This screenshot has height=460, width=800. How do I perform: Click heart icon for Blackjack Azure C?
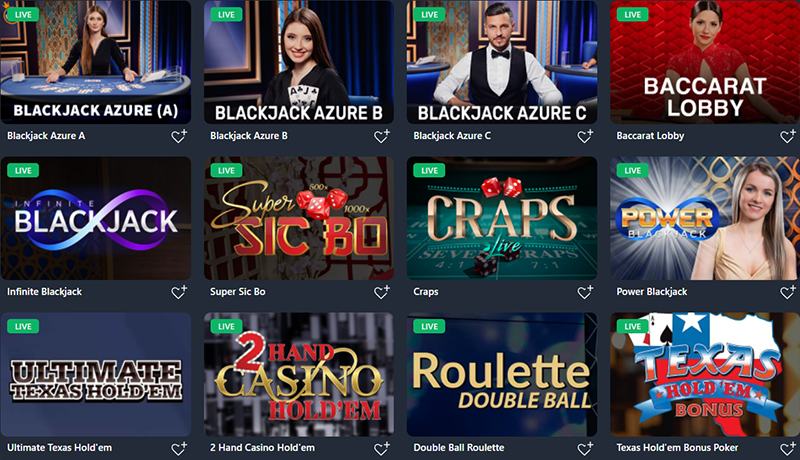click(x=585, y=136)
